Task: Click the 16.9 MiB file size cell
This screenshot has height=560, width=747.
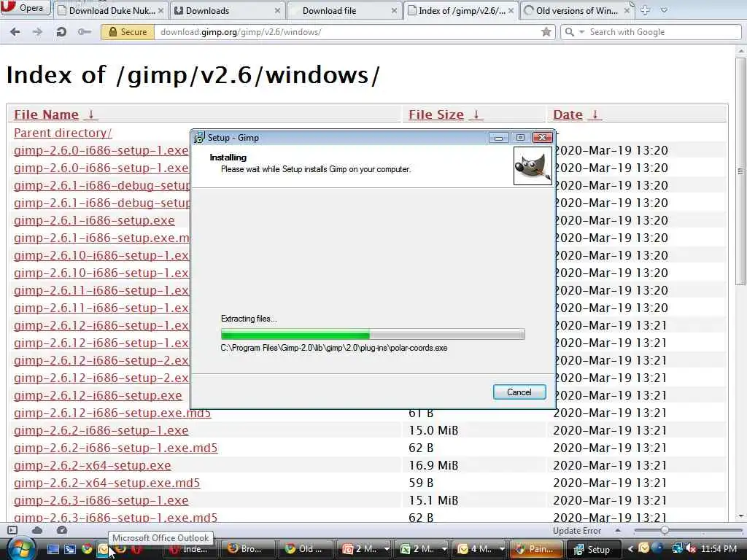Action: (433, 465)
